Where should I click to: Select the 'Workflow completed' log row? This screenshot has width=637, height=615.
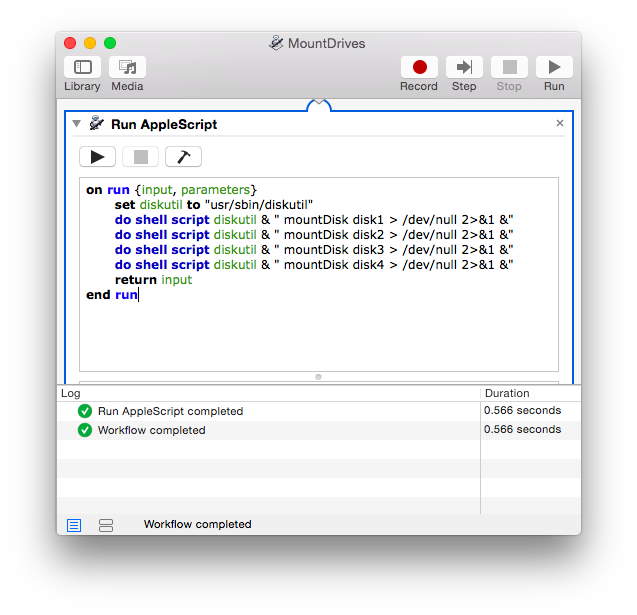click(x=319, y=430)
